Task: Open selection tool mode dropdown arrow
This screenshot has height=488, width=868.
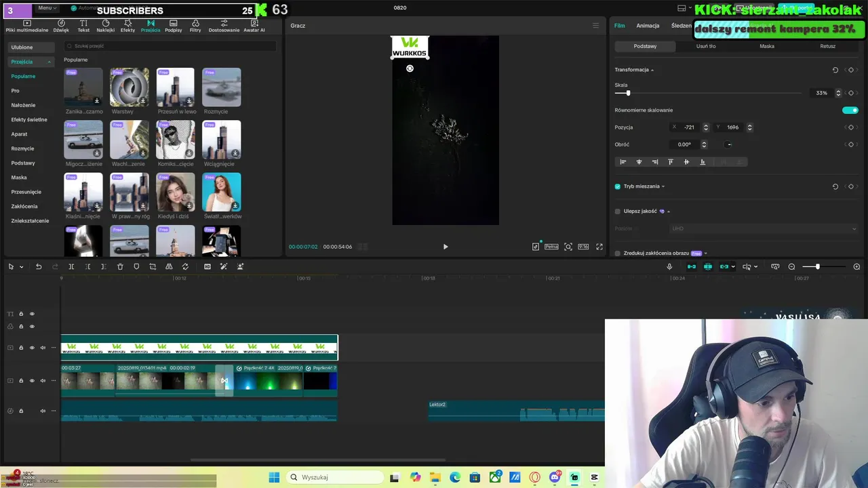Action: [x=21, y=267]
